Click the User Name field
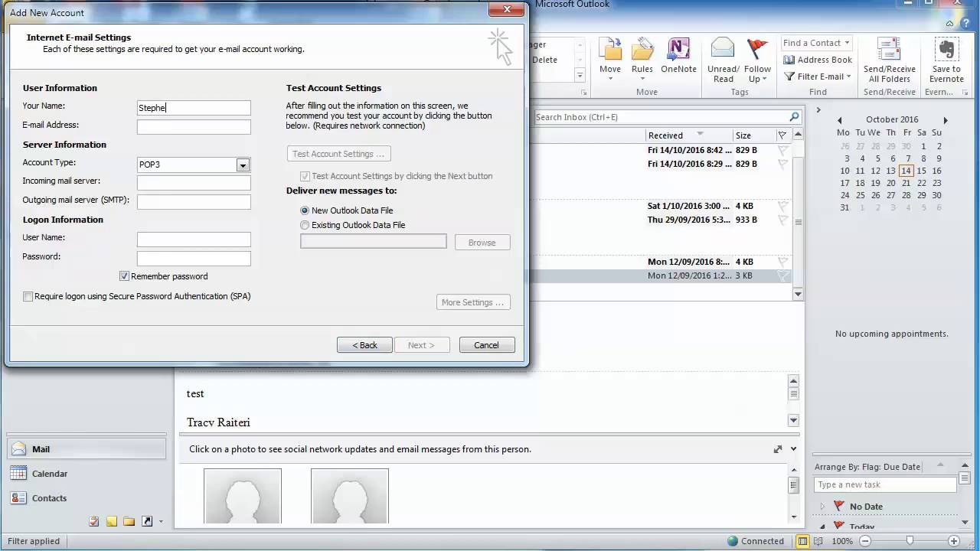980x551 pixels. (194, 240)
